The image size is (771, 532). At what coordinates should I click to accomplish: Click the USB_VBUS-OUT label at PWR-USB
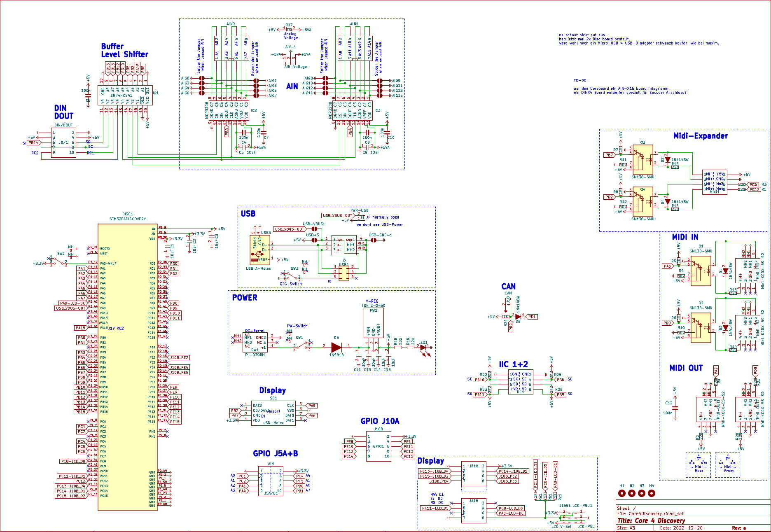(337, 215)
